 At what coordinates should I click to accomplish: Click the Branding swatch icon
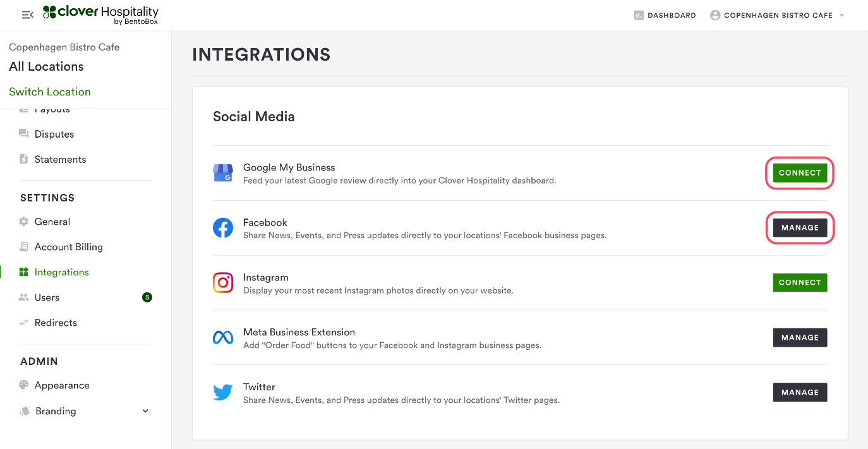coord(25,411)
